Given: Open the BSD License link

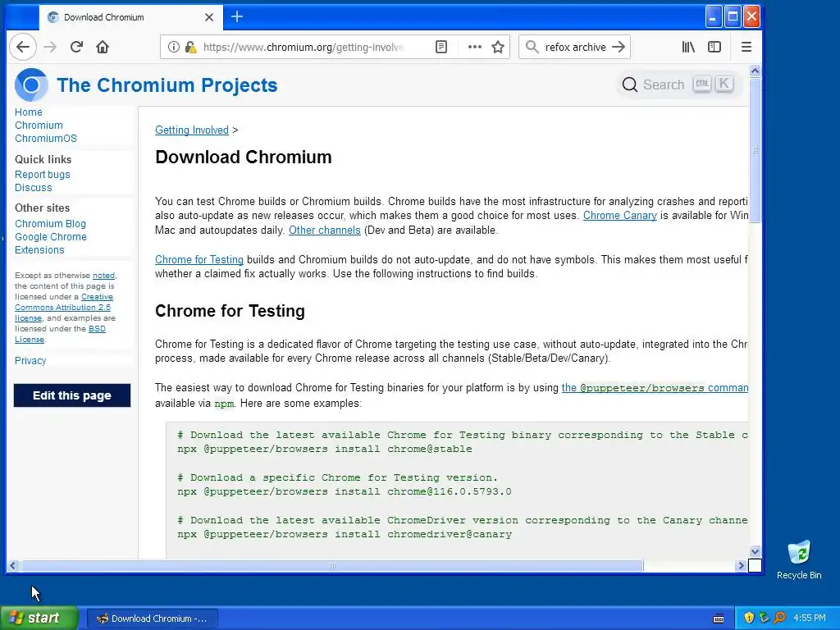Looking at the screenshot, I should (x=97, y=328).
